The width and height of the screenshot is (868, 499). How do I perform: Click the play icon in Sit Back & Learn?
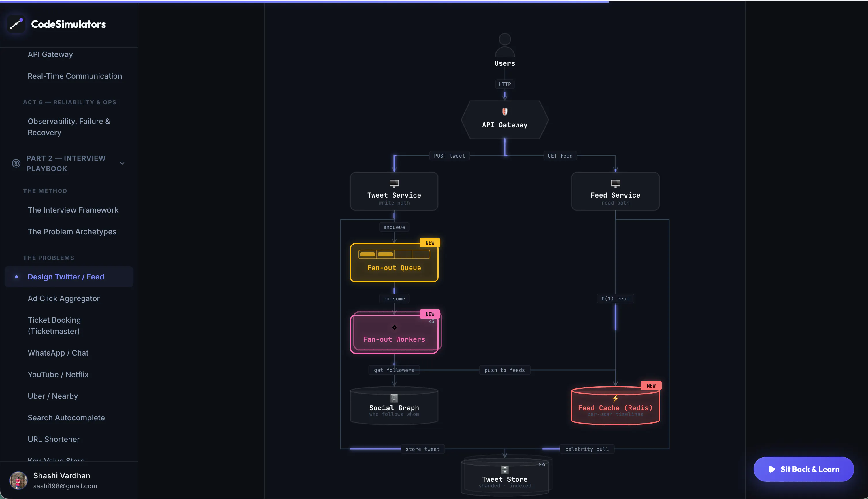coord(772,469)
